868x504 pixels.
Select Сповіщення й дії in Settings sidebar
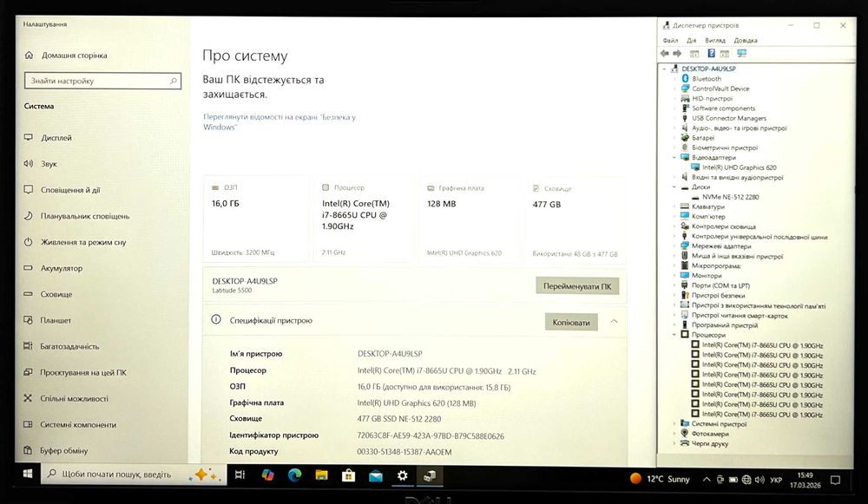[69, 190]
